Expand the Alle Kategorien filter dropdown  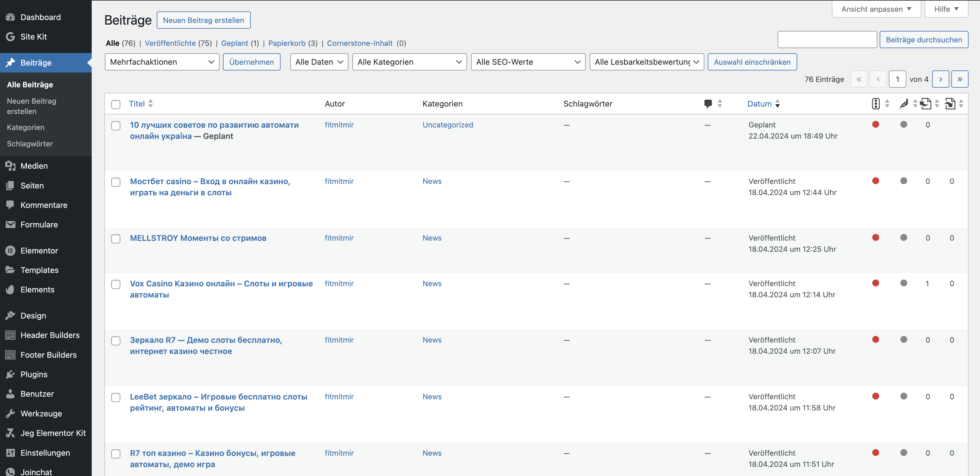[x=409, y=62]
